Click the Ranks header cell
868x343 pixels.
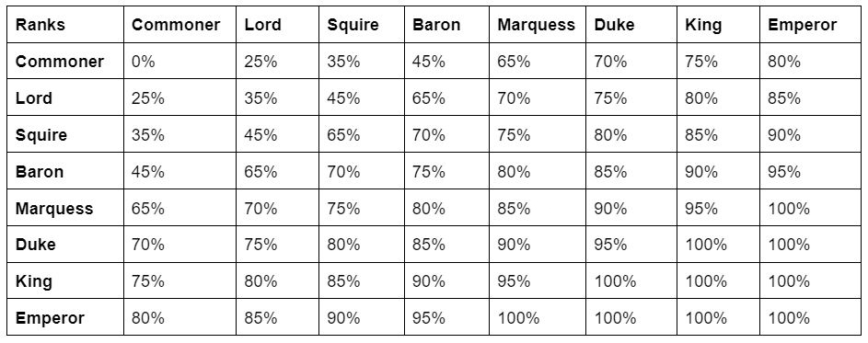(65, 24)
